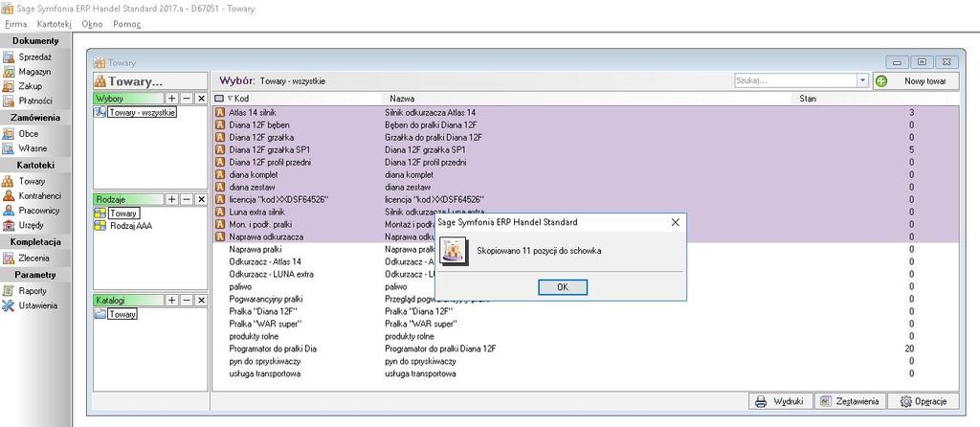
Task: Open the Firma menu
Action: pyautogui.click(x=15, y=24)
